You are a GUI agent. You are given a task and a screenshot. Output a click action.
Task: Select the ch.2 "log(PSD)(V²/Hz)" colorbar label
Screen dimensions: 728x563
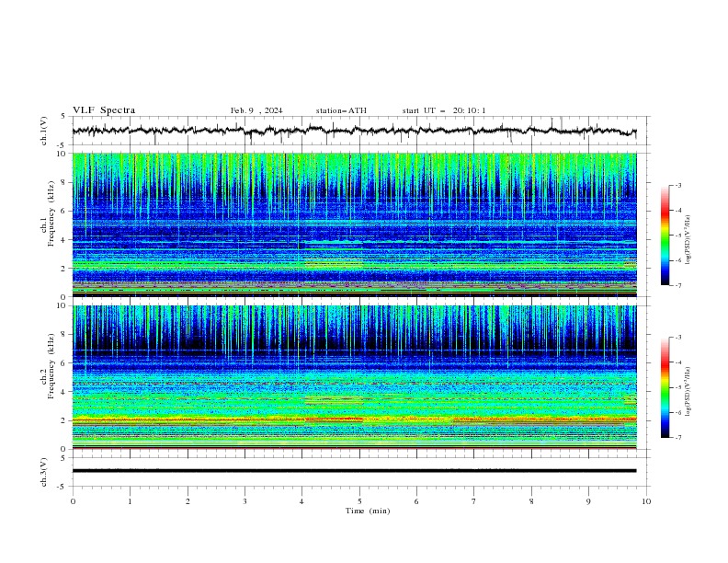tap(688, 391)
